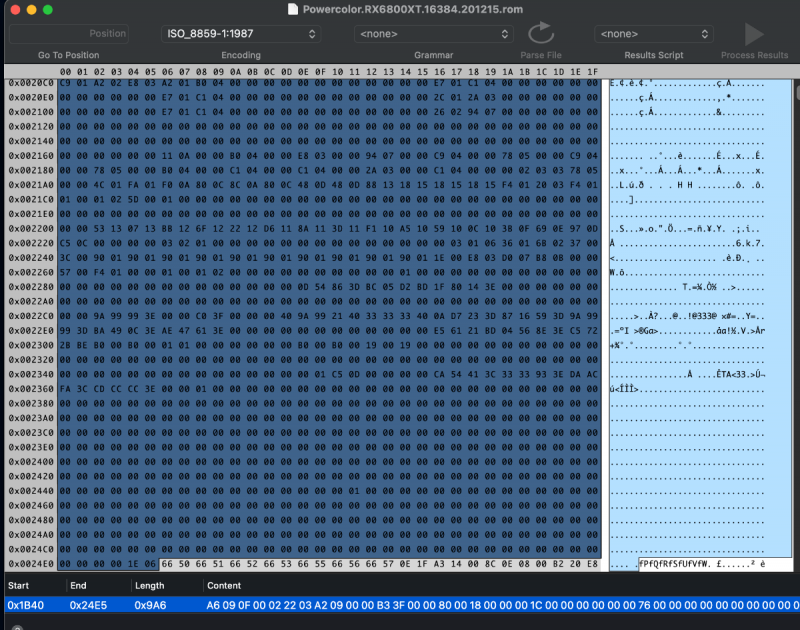Screen dimensions: 800x630
Task: Click the red close window button
Action: 13,9
